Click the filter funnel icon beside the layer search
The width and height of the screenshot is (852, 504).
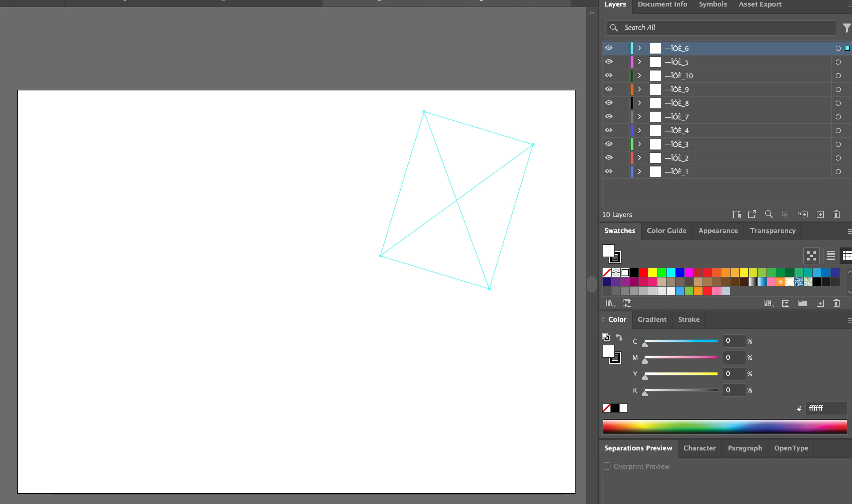(846, 28)
